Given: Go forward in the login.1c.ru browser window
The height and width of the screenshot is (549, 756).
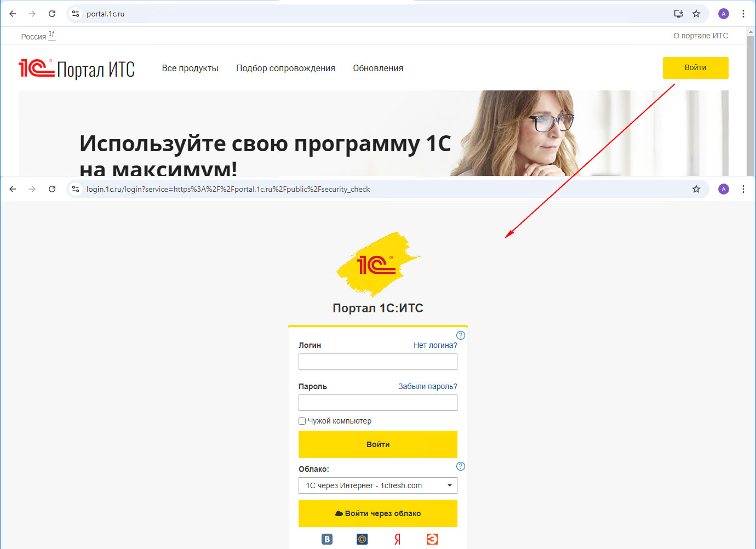Looking at the screenshot, I should [32, 189].
